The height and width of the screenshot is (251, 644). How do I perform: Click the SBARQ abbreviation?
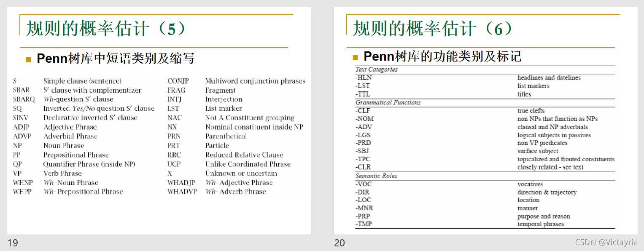tap(24, 99)
